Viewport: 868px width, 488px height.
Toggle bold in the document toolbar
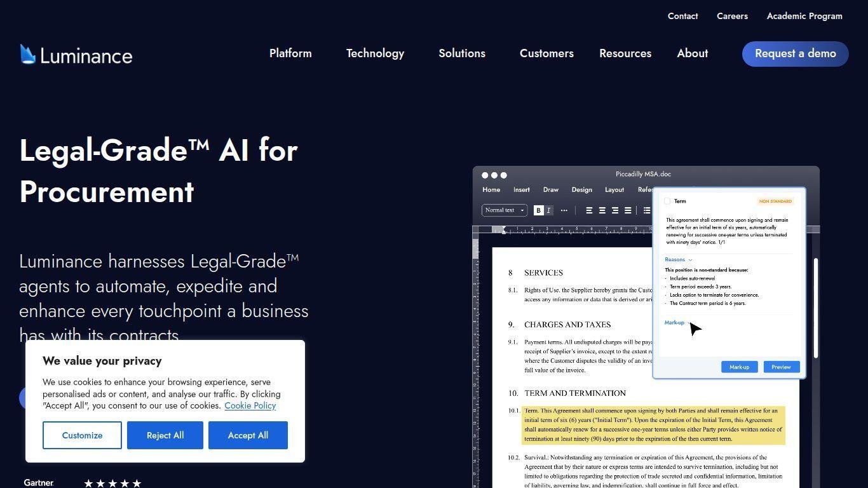[539, 210]
